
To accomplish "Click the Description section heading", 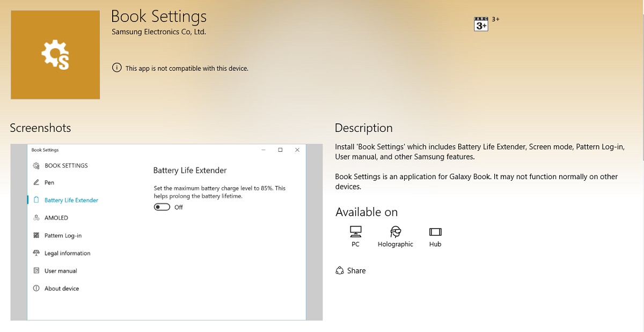I will click(364, 128).
